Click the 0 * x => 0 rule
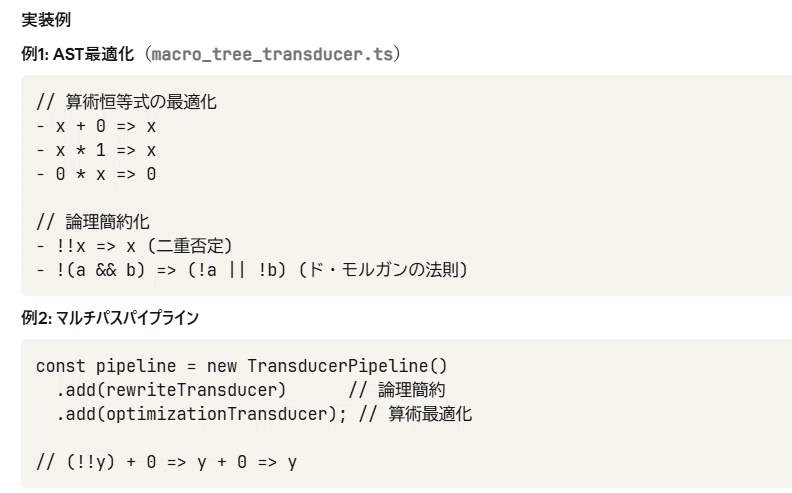 pos(106,174)
